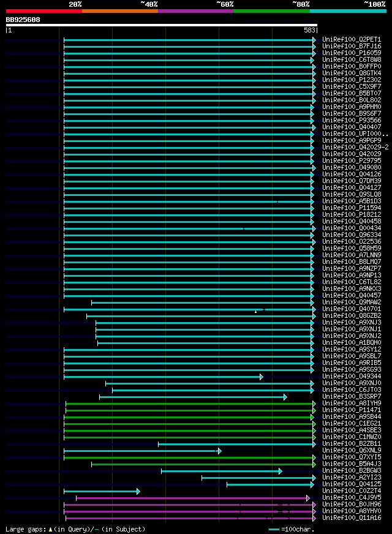Select the UniRef100_Q8GZB2 label
The image size is (392, 534).
coord(352,316)
